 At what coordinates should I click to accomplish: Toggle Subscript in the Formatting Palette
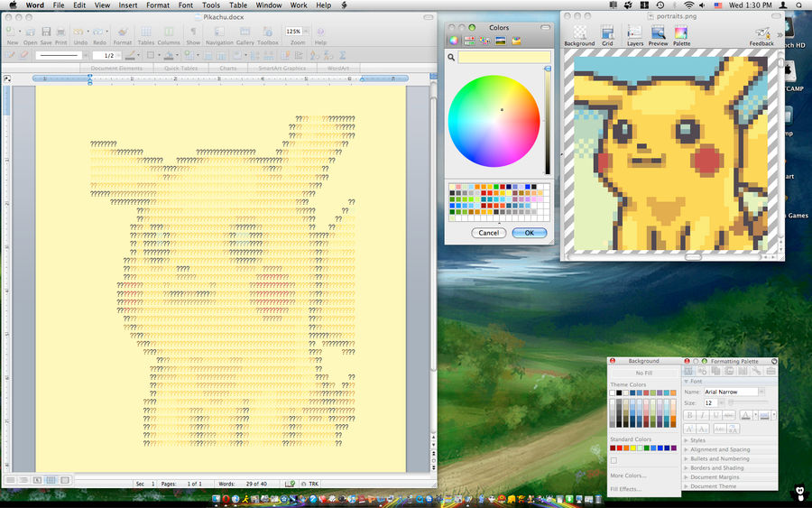(x=703, y=429)
